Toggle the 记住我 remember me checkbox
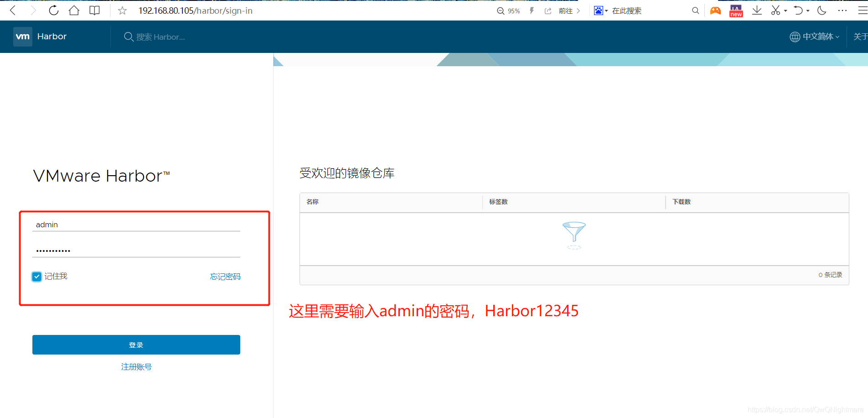This screenshot has width=868, height=418. click(x=37, y=277)
